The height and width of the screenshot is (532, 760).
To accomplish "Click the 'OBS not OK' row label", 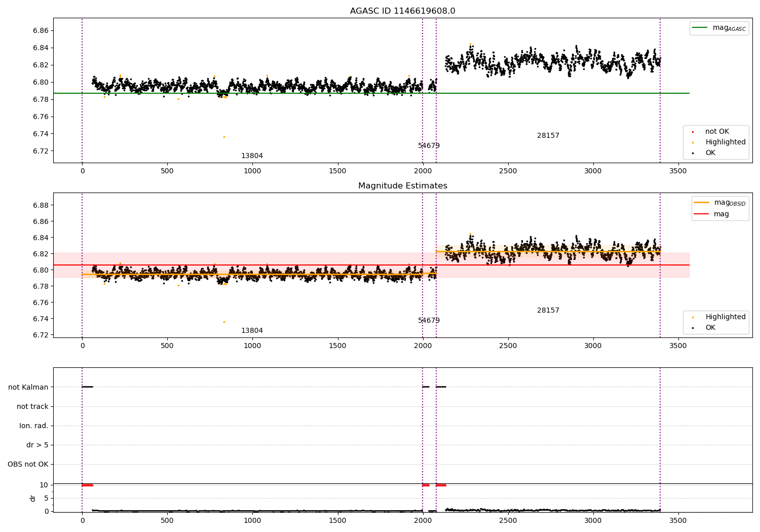I will [x=28, y=465].
